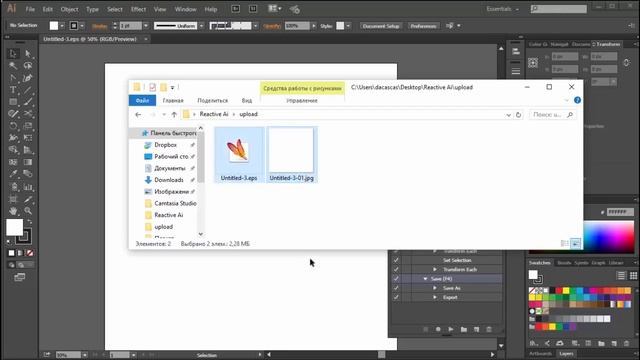This screenshot has width=640, height=360.
Task: Toggle the checkmark next to Save (F4)
Action: [x=396, y=279]
